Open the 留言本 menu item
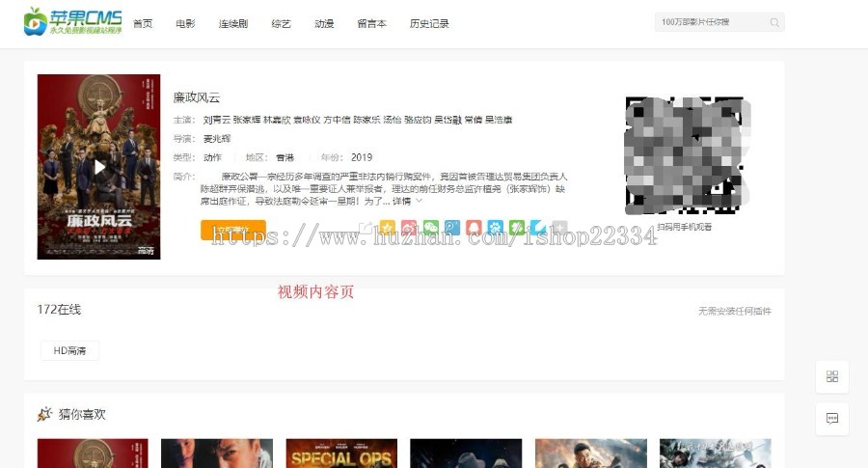This screenshot has width=868, height=468. (x=372, y=23)
